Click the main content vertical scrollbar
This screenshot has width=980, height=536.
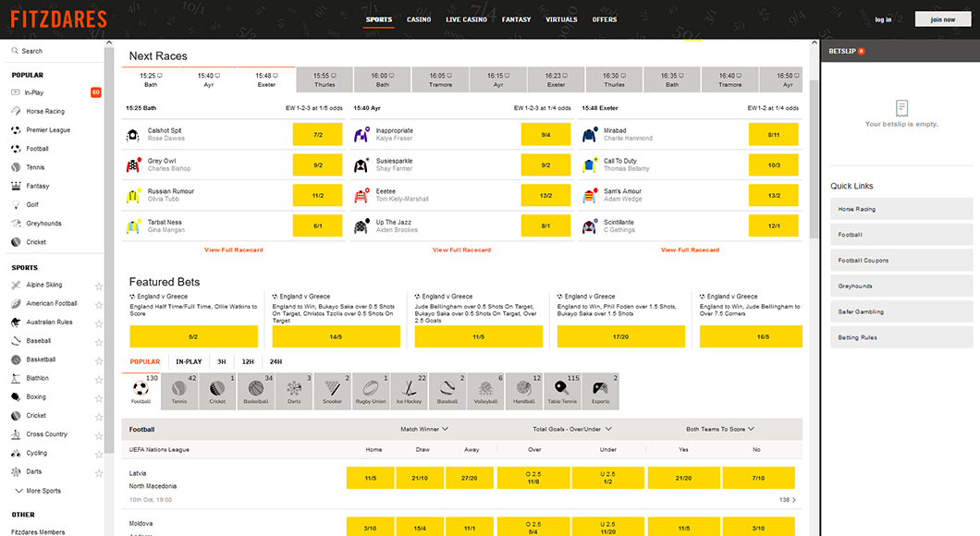(x=814, y=159)
